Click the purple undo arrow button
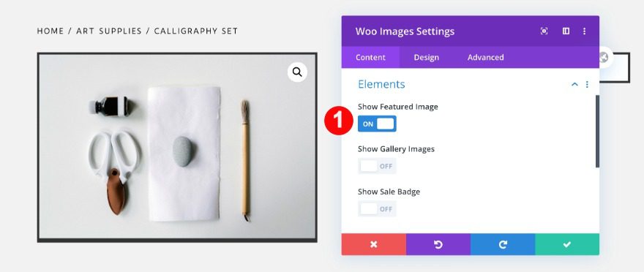The height and width of the screenshot is (272, 644). 438,244
